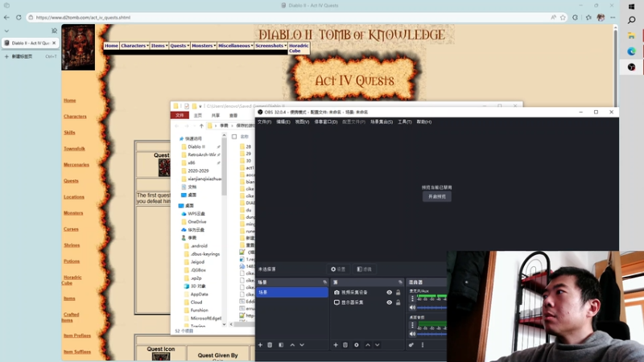Mute the Mic/Aux audio channel
The image size is (644, 362).
[412, 307]
